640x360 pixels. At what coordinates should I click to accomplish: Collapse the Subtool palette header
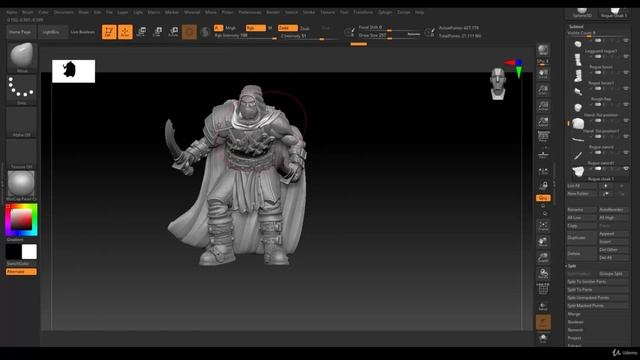(x=576, y=27)
